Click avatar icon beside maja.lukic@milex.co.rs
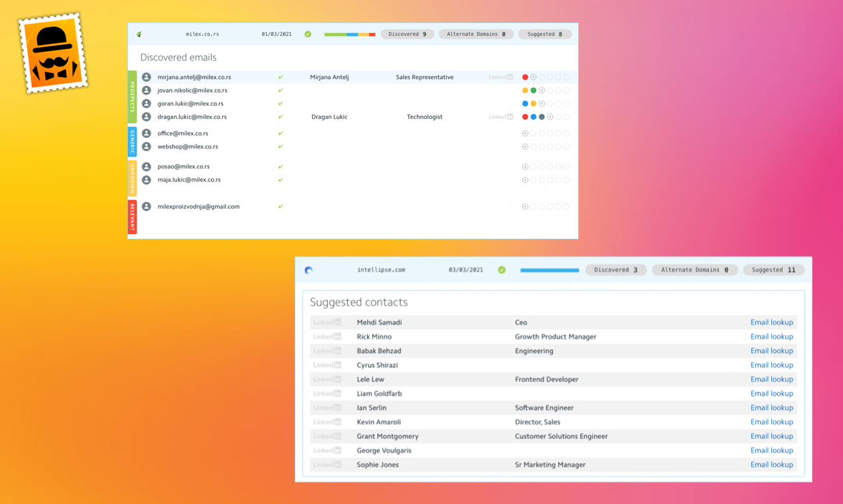This screenshot has width=843, height=504. 147,180
